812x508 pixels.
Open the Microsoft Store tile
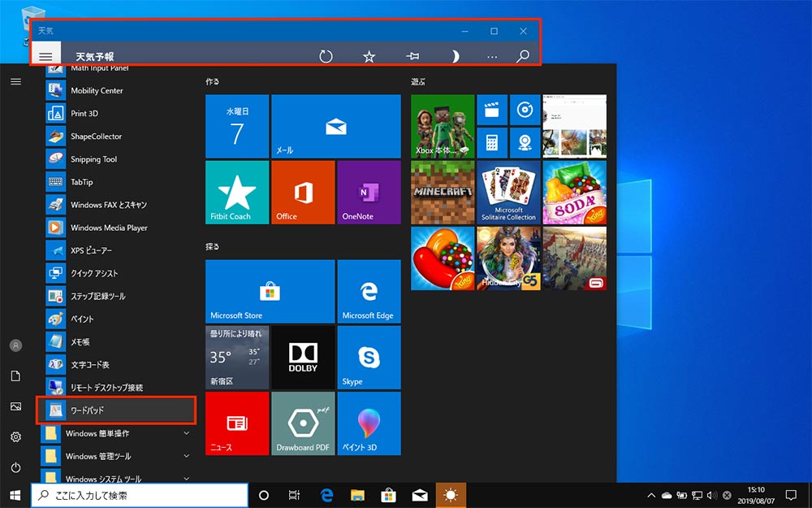[x=270, y=291]
